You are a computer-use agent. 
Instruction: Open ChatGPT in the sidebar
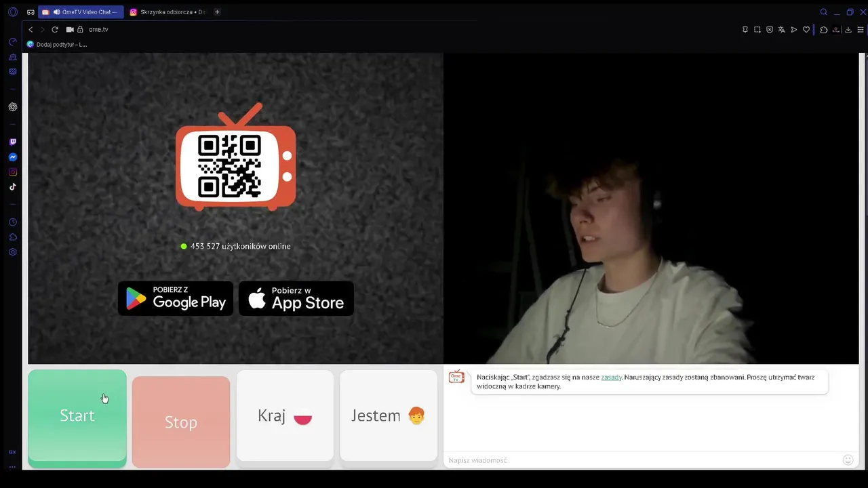tap(12, 107)
